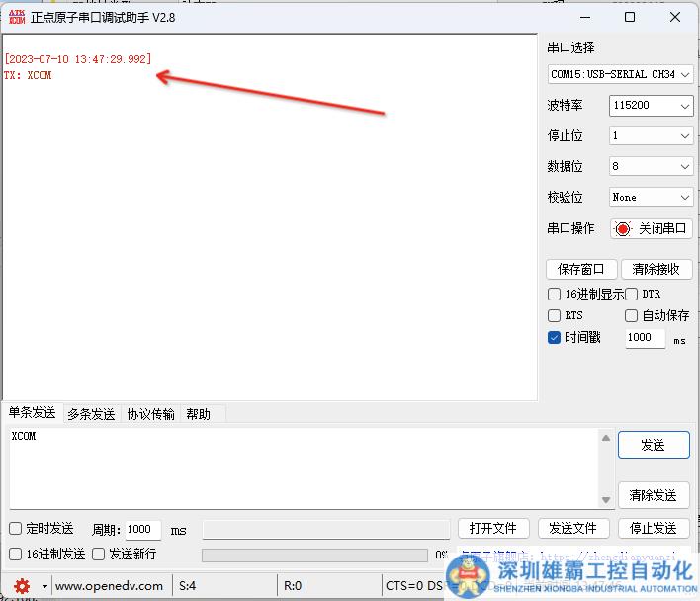Switch to the 多条发送 tab
The width and height of the screenshot is (700, 601).
click(x=91, y=414)
